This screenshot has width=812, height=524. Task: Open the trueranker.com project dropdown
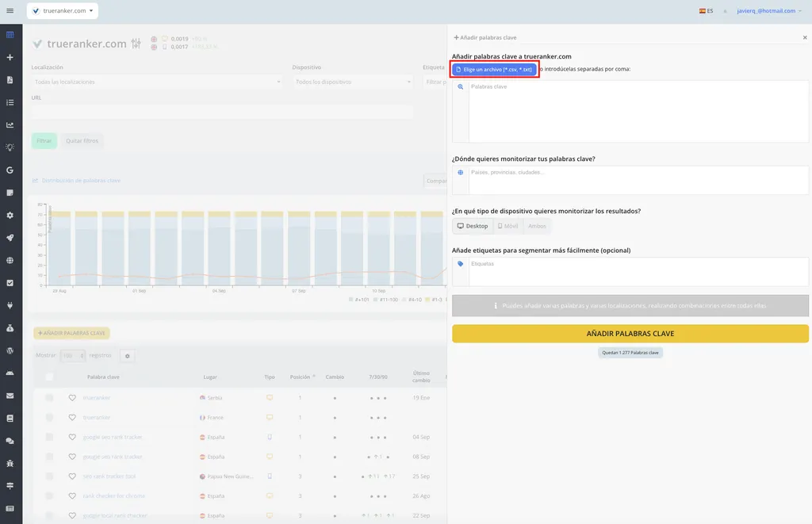[x=63, y=10]
